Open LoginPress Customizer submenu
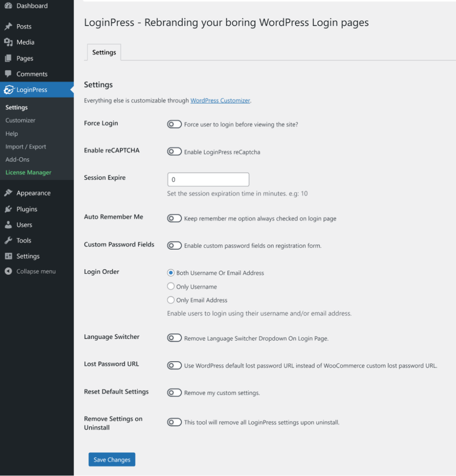Screen dimensions: 456x476 point(20,120)
